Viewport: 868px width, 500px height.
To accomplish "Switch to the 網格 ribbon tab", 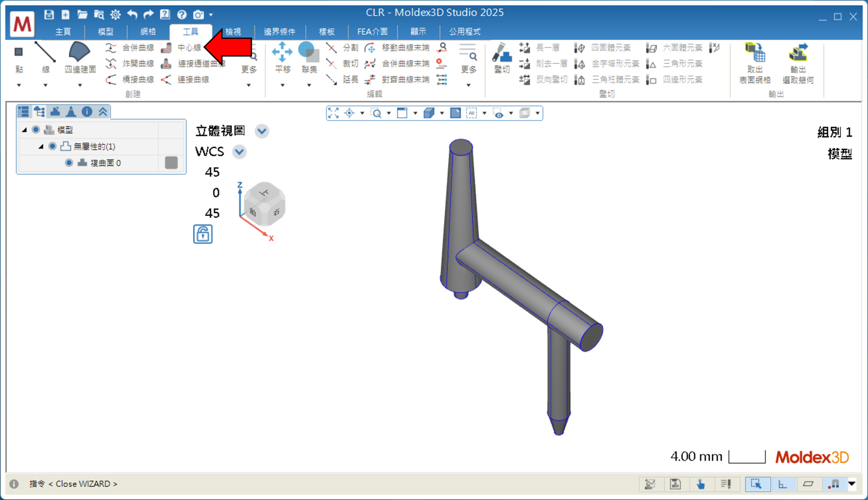I will tap(148, 32).
